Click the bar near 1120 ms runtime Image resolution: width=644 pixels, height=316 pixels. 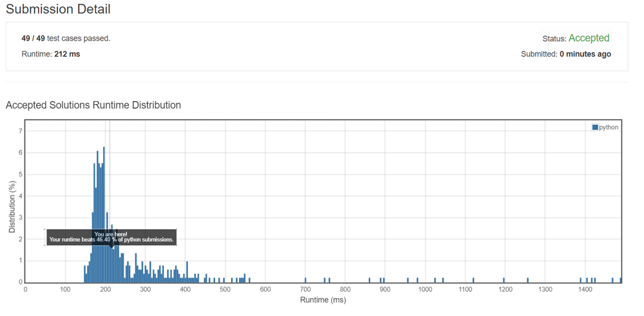pos(473,280)
